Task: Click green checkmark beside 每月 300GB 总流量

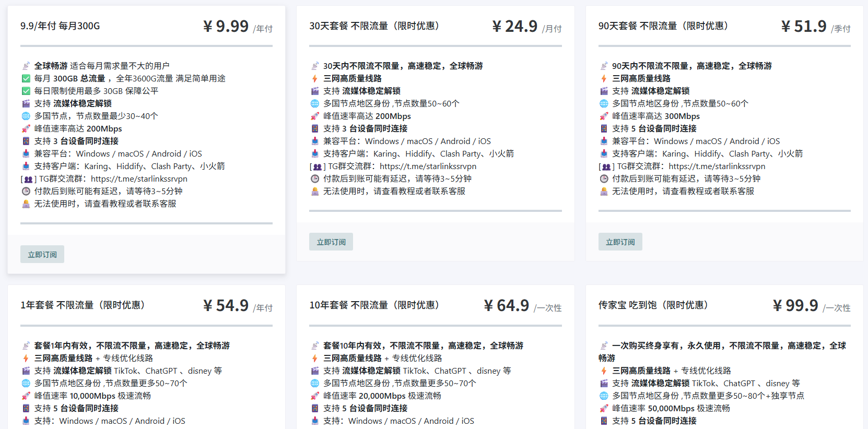Action: (x=26, y=78)
